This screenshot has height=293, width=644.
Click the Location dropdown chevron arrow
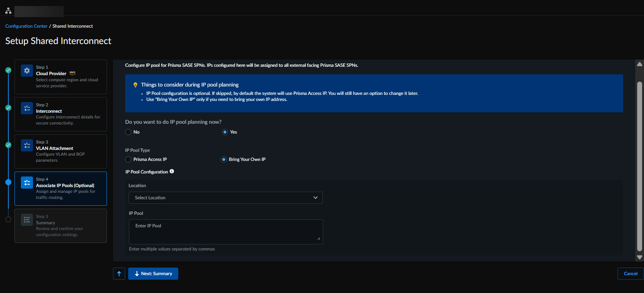pos(315,198)
